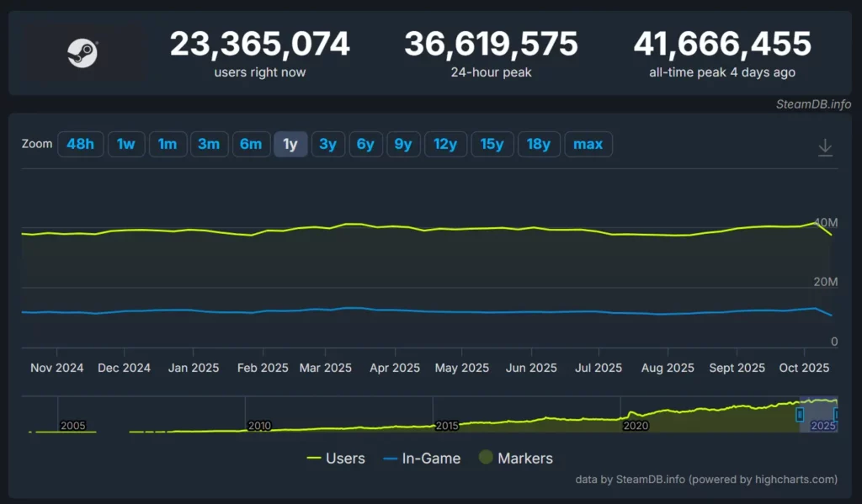
Task: Disable the Markers overlay
Action: tap(522, 458)
